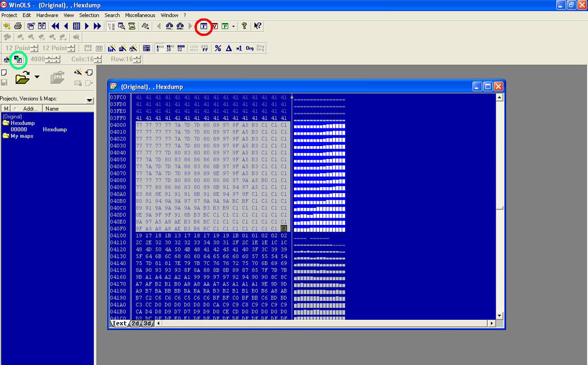588x365 pixels.
Task: Click the tools icon next to script icon
Action: (x=145, y=26)
